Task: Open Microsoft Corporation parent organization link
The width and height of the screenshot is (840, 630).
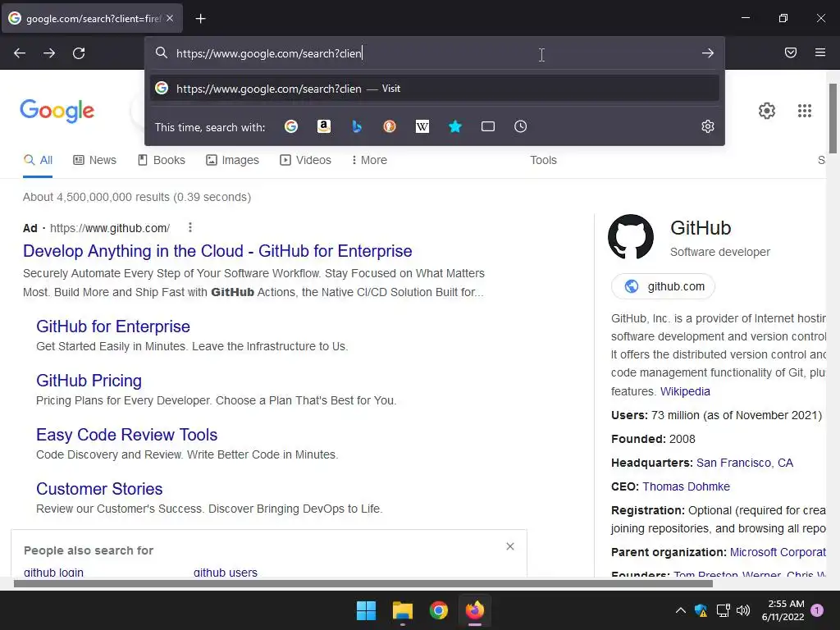Action: tap(778, 552)
